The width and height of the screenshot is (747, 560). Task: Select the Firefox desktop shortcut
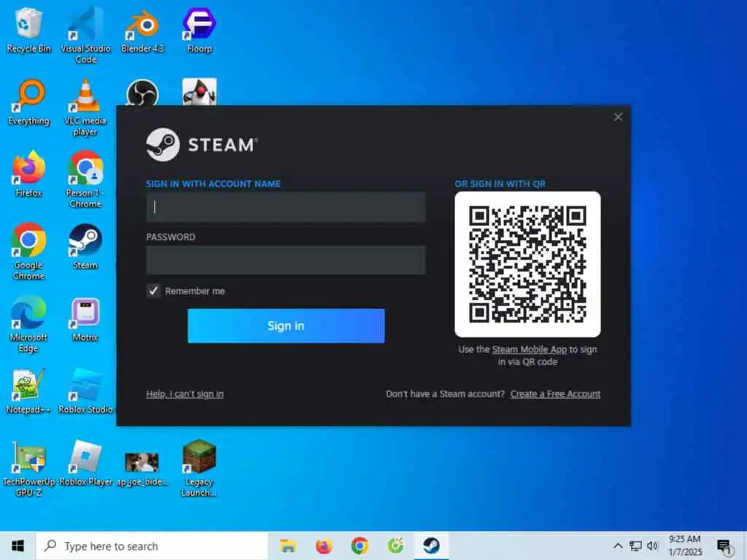click(x=28, y=175)
